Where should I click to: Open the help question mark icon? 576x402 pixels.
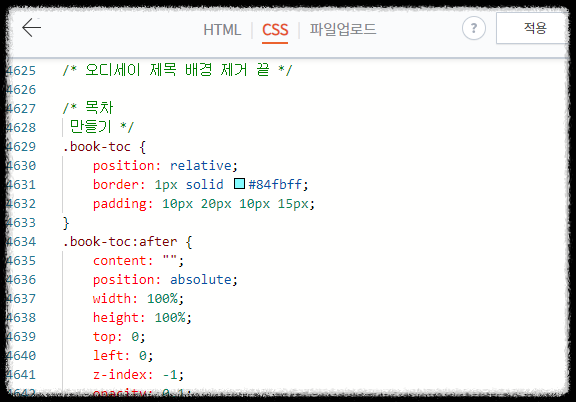click(x=474, y=28)
